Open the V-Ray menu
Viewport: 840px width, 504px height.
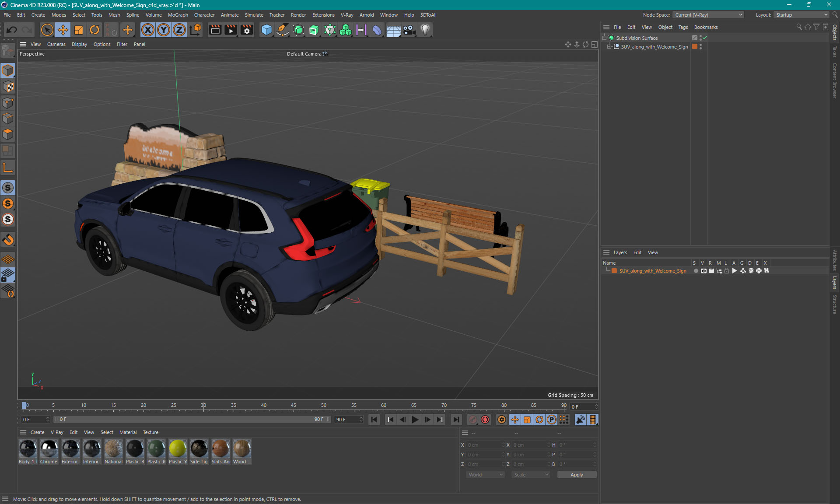click(x=347, y=15)
